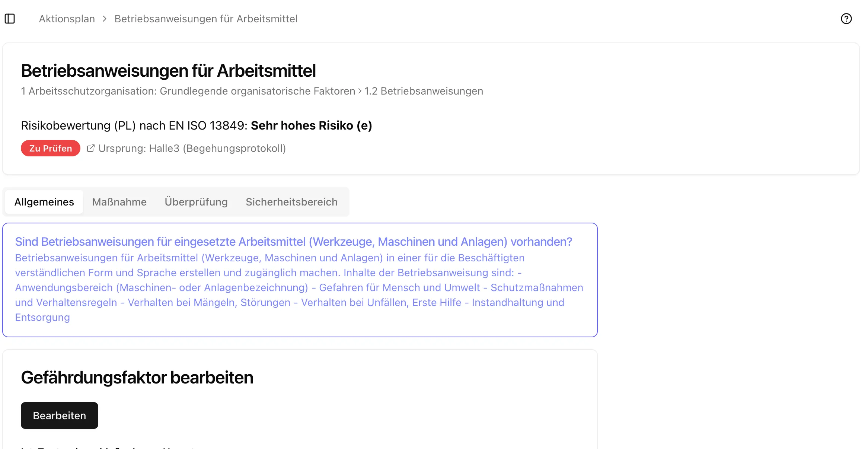Open the breadcrumb separator after 1.2 Betriebsanweisungen path
Viewport: 868px width, 449px height.
click(360, 91)
